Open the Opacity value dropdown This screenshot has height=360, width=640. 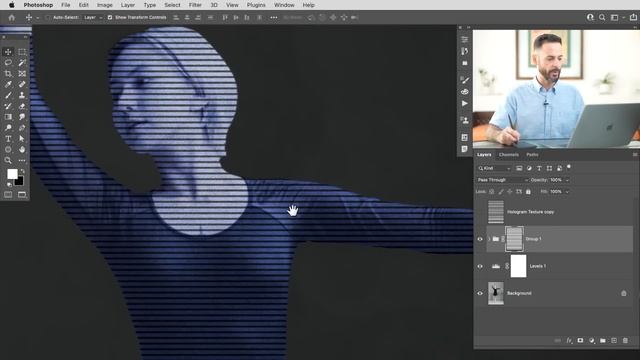(x=567, y=180)
